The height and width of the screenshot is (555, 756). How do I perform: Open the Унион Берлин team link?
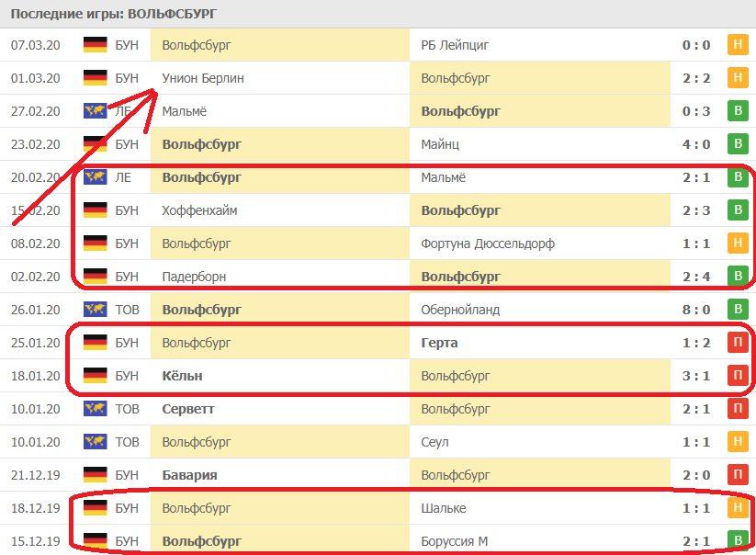click(203, 78)
